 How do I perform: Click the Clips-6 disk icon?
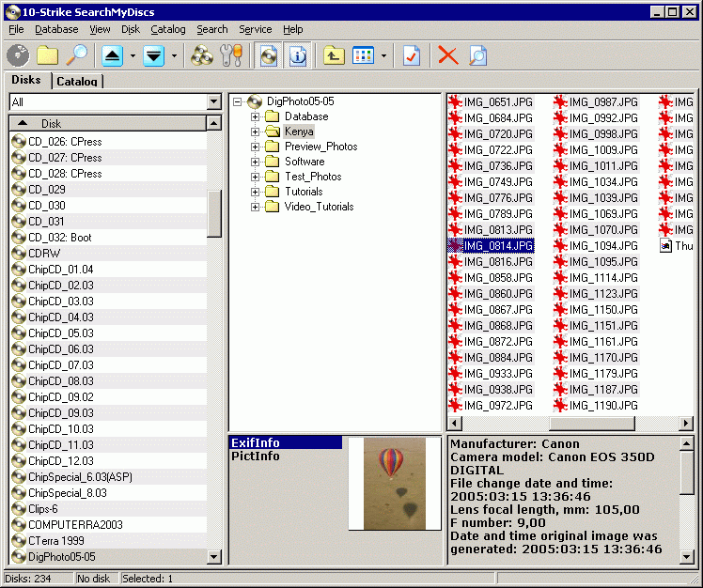(x=19, y=509)
